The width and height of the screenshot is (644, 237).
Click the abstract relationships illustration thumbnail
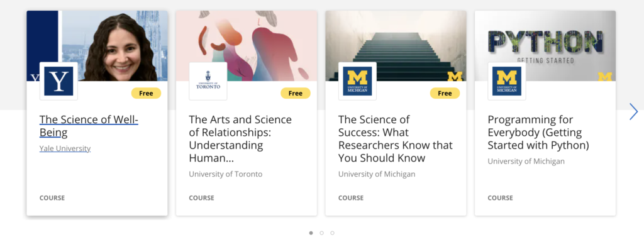[x=247, y=46]
